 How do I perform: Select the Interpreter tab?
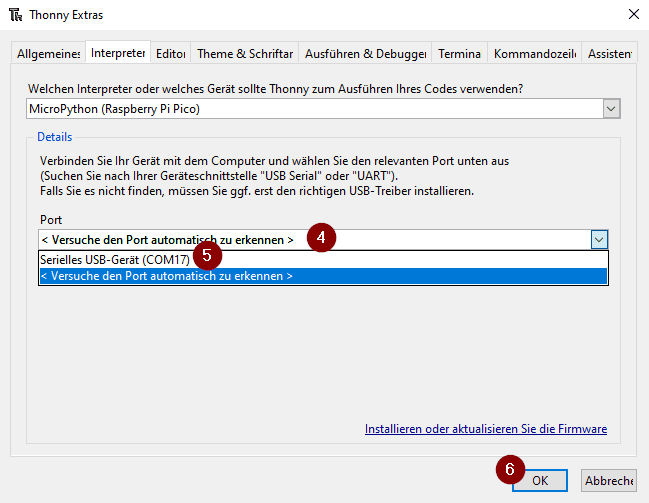click(118, 53)
